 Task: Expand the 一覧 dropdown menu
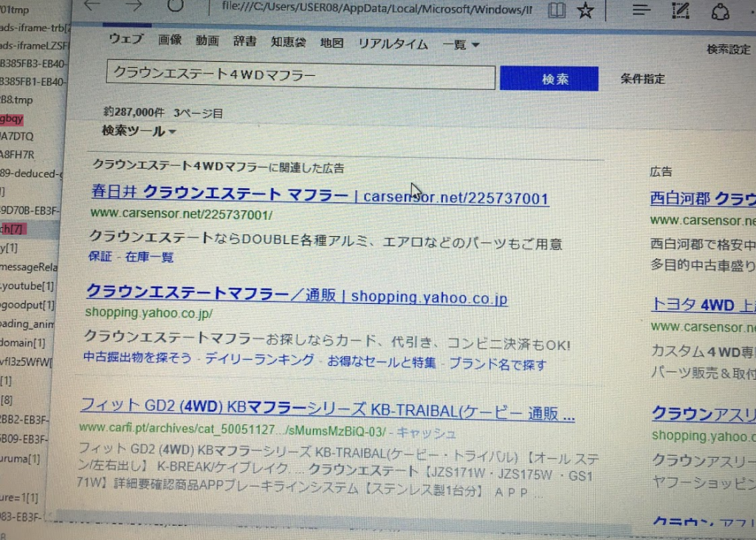click(x=461, y=45)
